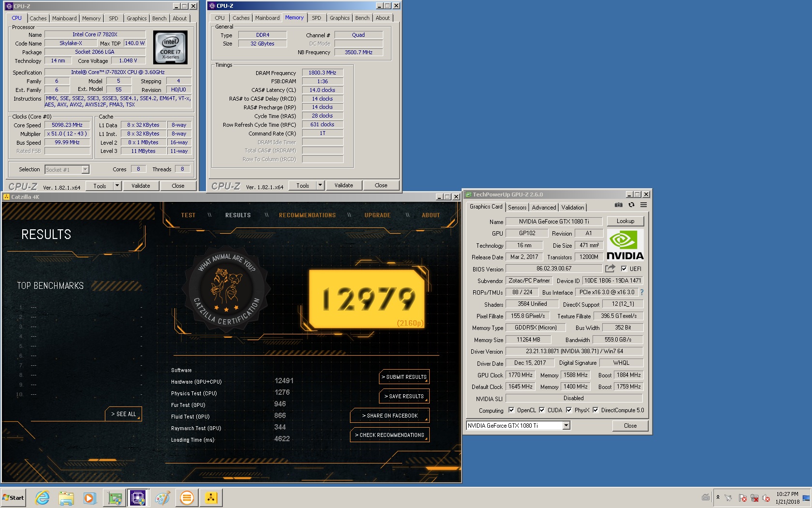Open Mainboard tab in left CPU-Z window
This screenshot has height=508, width=812.
64,18
